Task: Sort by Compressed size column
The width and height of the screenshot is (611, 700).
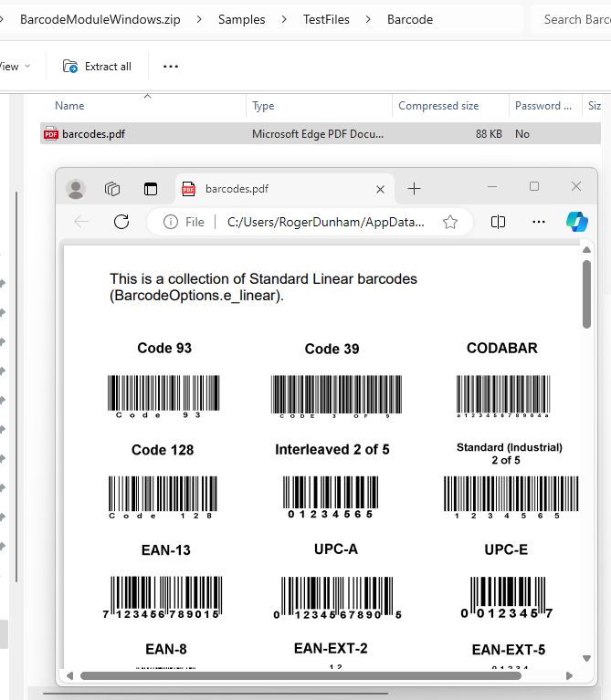Action: pyautogui.click(x=438, y=106)
